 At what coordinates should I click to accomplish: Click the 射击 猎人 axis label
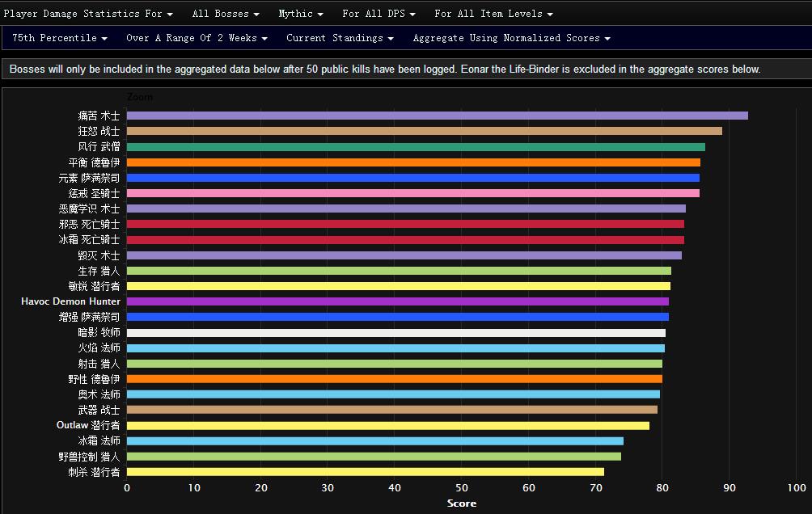pyautogui.click(x=99, y=364)
